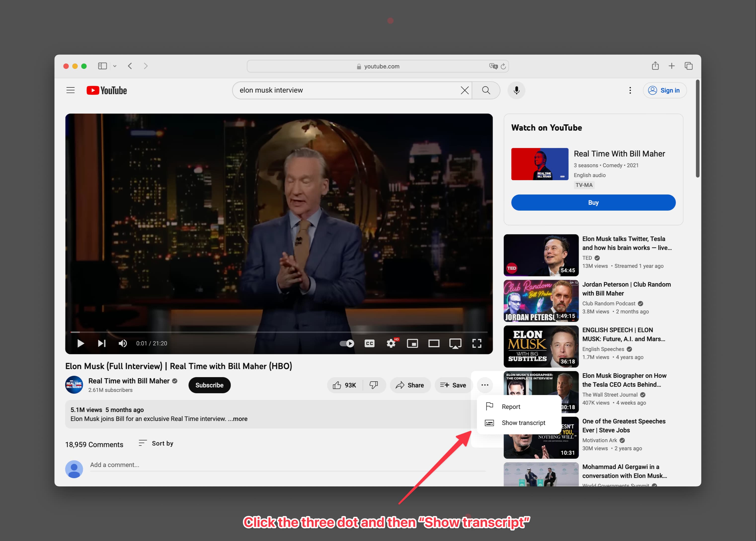This screenshot has width=756, height=541.
Task: Choose Report from the popup menu
Action: [511, 407]
